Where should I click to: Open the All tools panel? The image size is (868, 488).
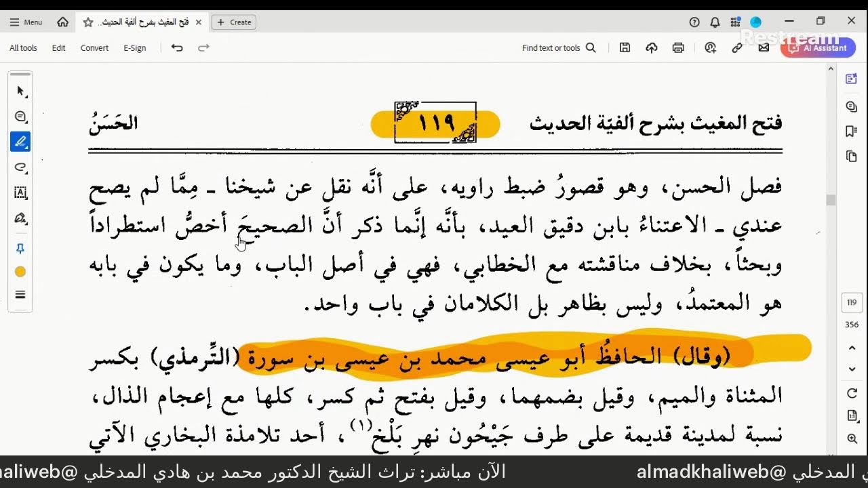pos(23,48)
